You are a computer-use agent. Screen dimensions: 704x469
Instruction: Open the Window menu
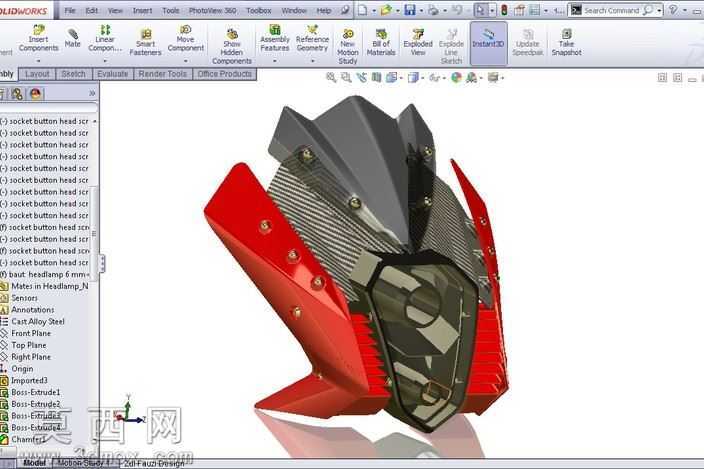pos(294,10)
